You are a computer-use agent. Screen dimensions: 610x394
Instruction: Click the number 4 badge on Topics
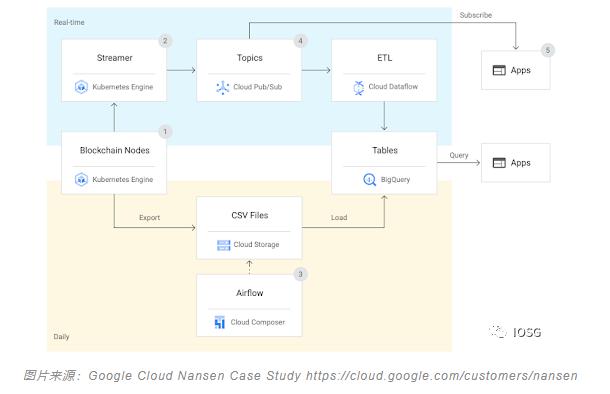click(300, 41)
